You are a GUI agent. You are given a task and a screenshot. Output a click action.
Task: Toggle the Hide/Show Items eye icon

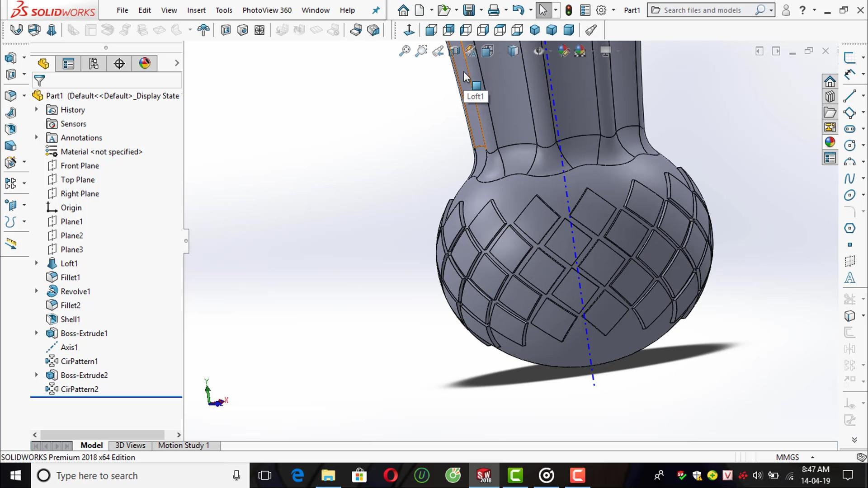538,51
